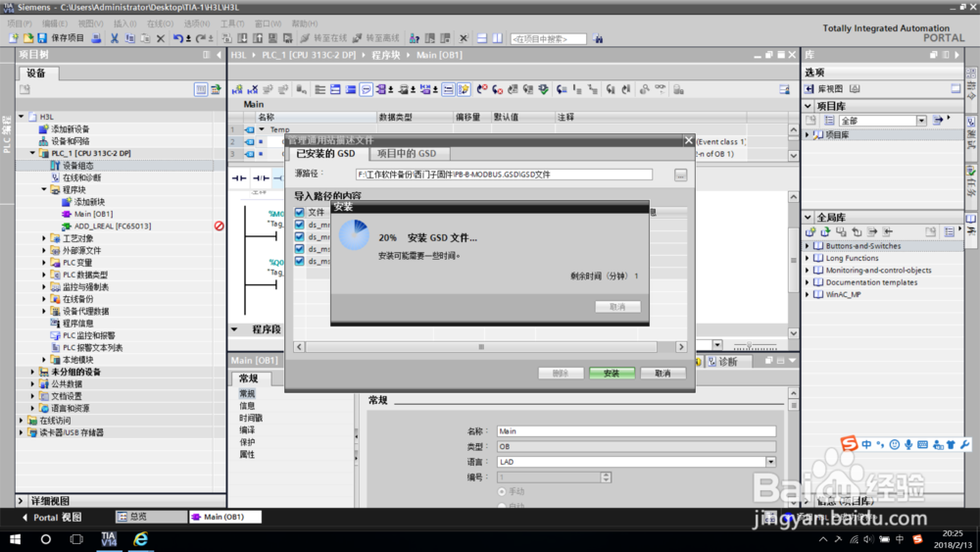980x552 pixels.
Task: Collapse the PLC_1 [CPU 313C-2 DP] node
Action: 32,153
